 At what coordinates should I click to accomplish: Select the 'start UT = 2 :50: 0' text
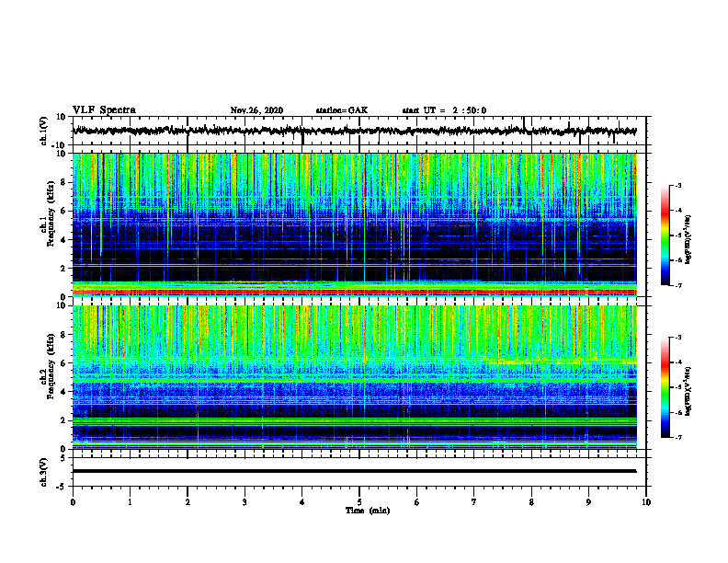tap(444, 110)
